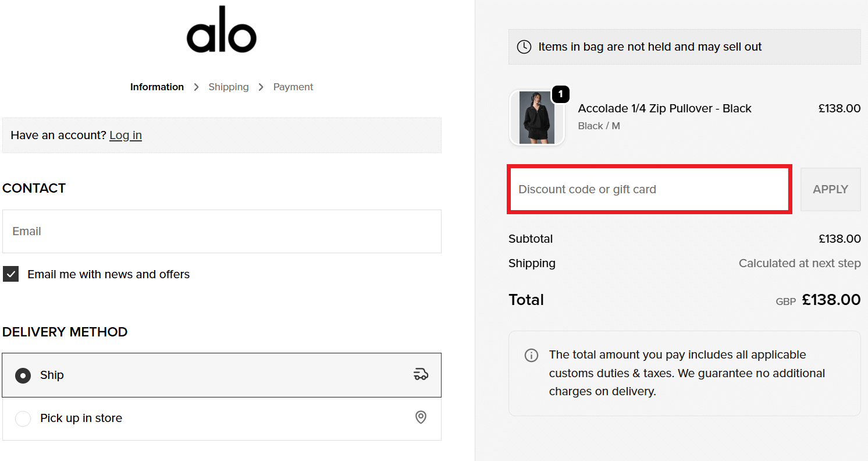Click the 'Accolade 1/4 Zip Pullover' product name
This screenshot has height=461, width=868.
(664, 108)
